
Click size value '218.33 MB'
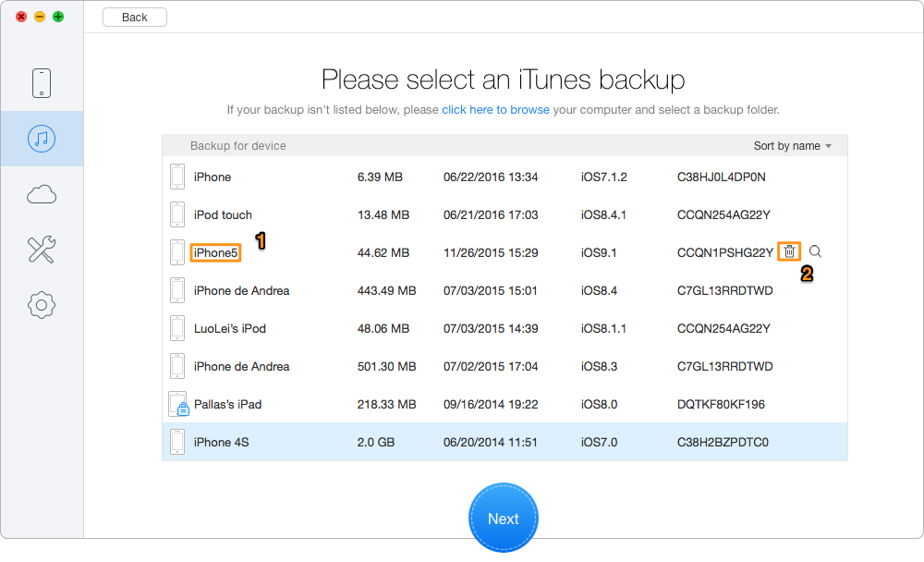tap(386, 405)
